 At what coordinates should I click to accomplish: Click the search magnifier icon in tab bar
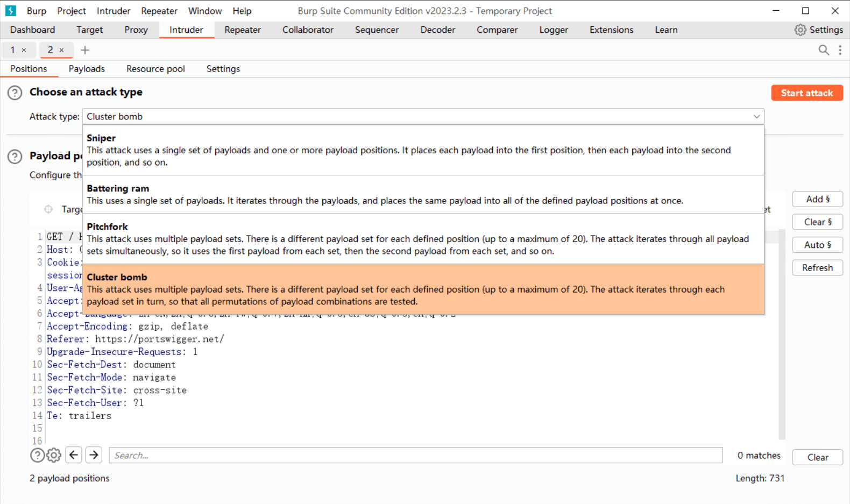coord(823,50)
